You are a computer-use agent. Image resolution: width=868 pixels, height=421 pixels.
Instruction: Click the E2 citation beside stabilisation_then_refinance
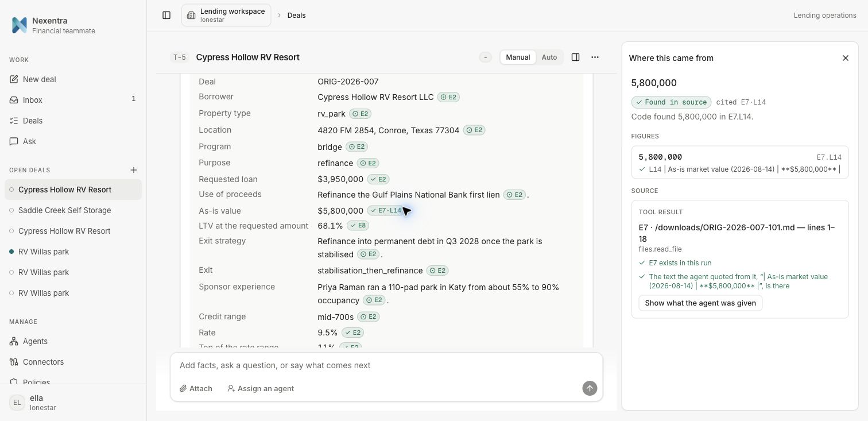click(437, 271)
